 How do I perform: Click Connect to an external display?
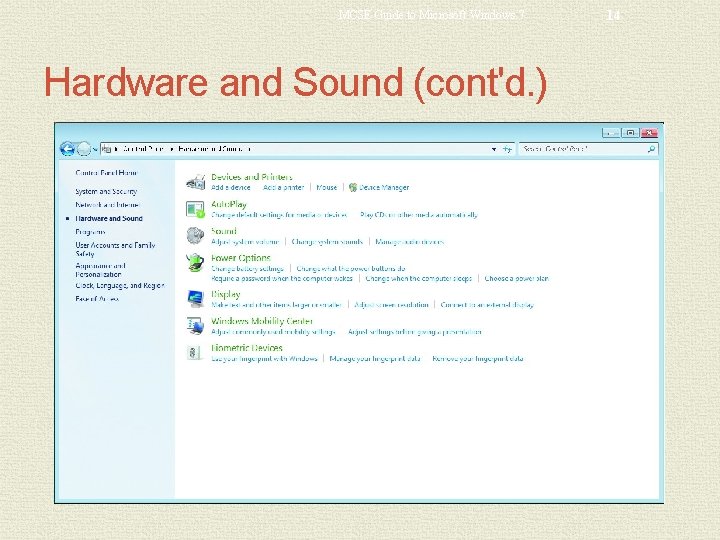coord(487,304)
